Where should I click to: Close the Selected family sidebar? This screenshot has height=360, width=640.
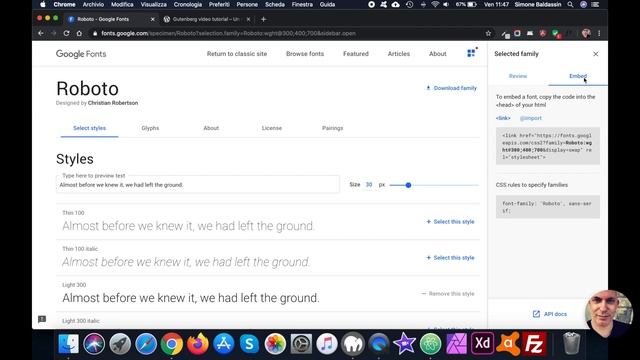(596, 54)
